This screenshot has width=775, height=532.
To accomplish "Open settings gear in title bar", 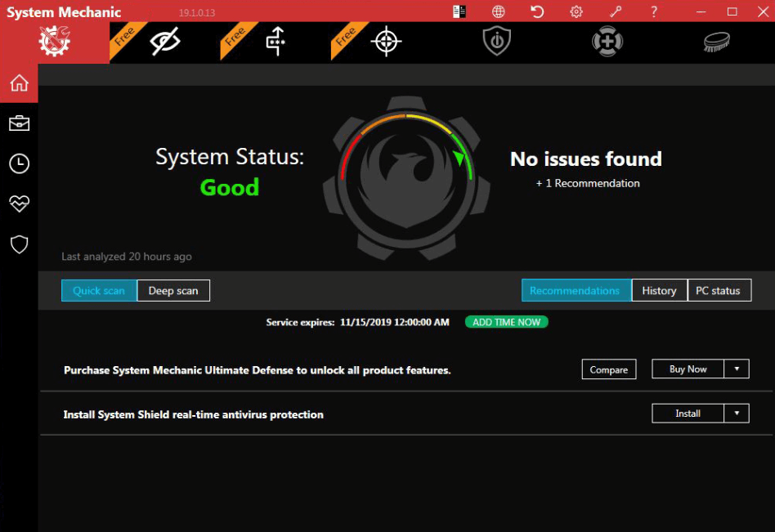I will tap(576, 11).
